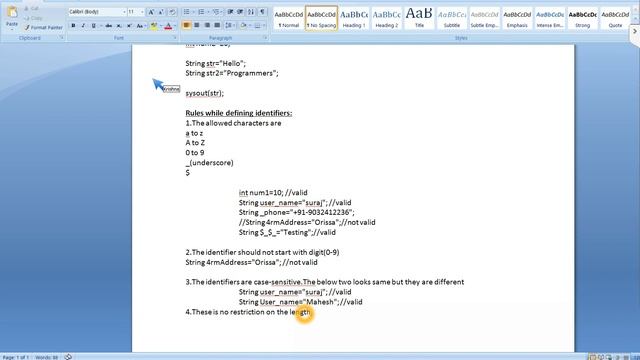640x360 pixels.
Task: Click the Shrink Font icon
Action: [161, 12]
